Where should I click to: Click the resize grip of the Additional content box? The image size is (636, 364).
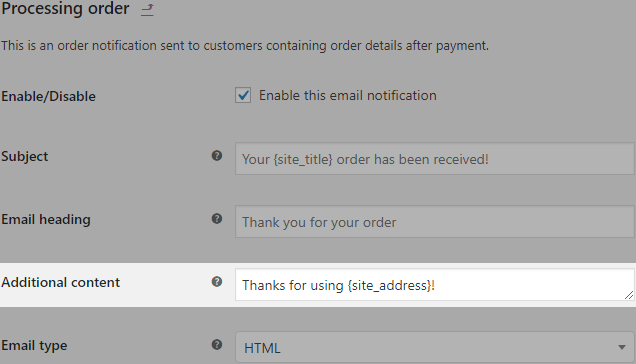[629, 295]
